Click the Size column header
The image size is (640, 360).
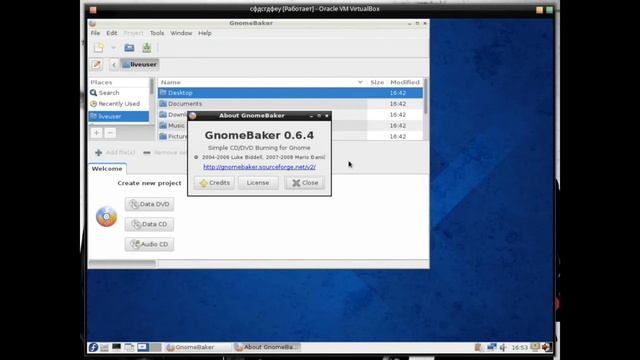pyautogui.click(x=376, y=82)
